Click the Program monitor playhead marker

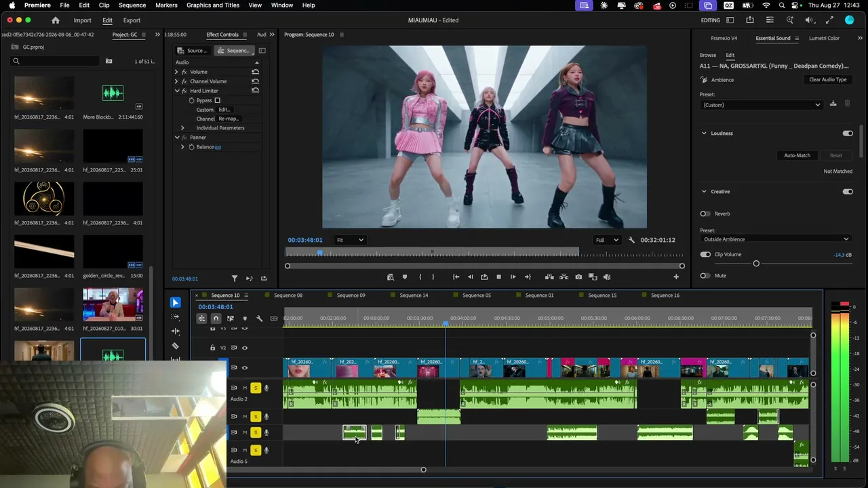(319, 253)
